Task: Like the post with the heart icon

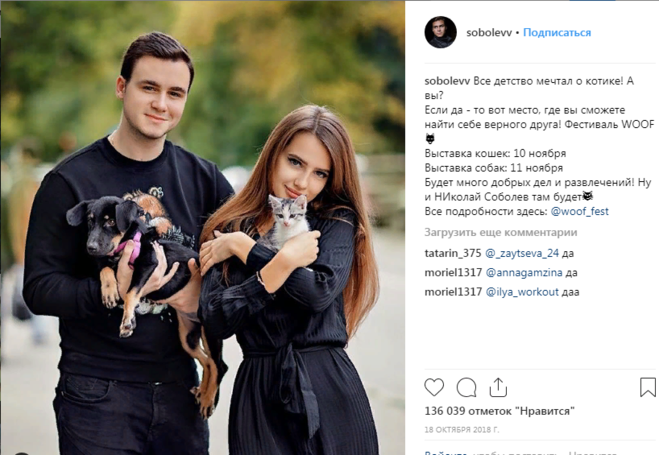Action: coord(434,387)
